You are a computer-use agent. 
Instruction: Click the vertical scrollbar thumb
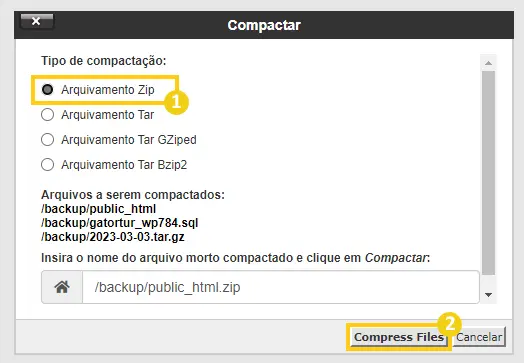pyautogui.click(x=489, y=173)
